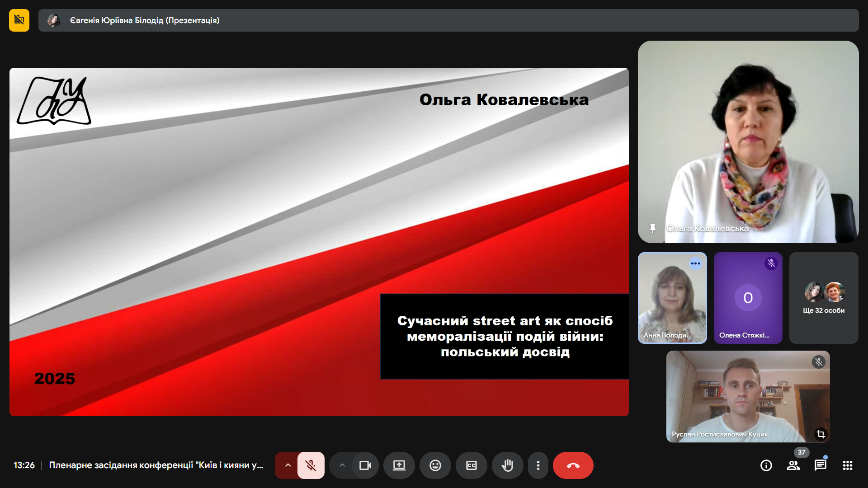The height and width of the screenshot is (488, 868).
Task: Open the emoji reactions button
Action: coord(435,465)
